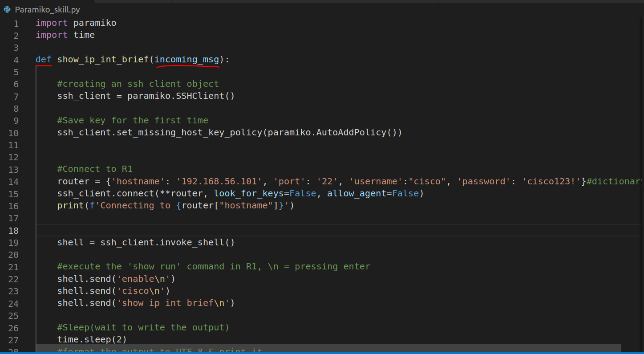The width and height of the screenshot is (644, 354).
Task: Click the 'def' keyword on line 4
Action: click(x=44, y=59)
